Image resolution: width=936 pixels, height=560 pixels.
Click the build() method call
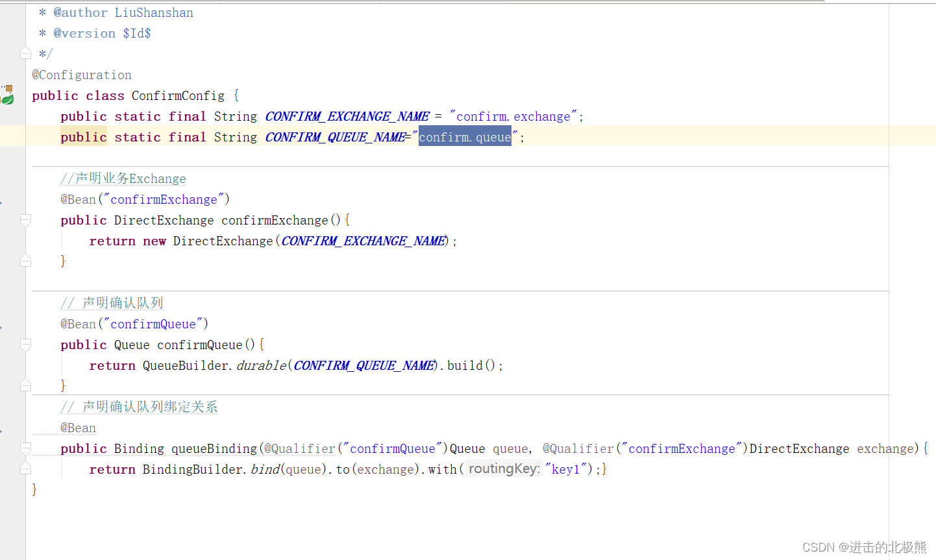coord(471,365)
